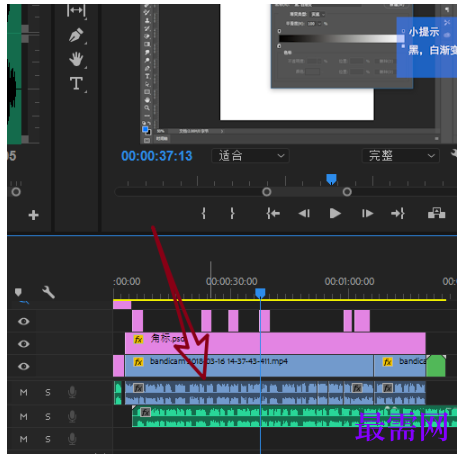
Task: Solo the empty third audio track
Action: coord(48,439)
